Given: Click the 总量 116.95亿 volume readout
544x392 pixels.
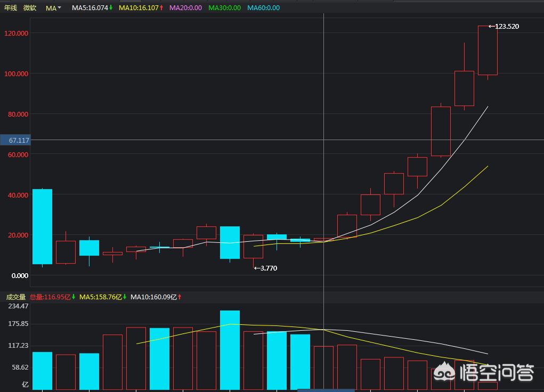Looking at the screenshot, I should tap(50, 297).
